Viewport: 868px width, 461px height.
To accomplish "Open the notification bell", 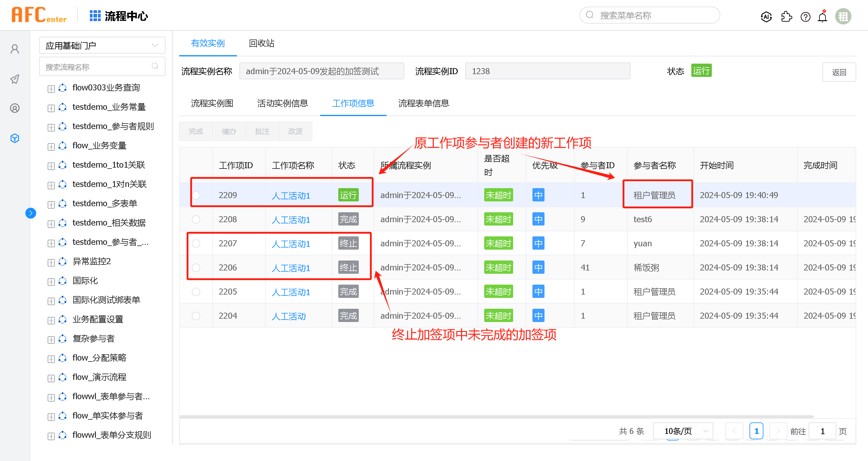I will coord(822,17).
